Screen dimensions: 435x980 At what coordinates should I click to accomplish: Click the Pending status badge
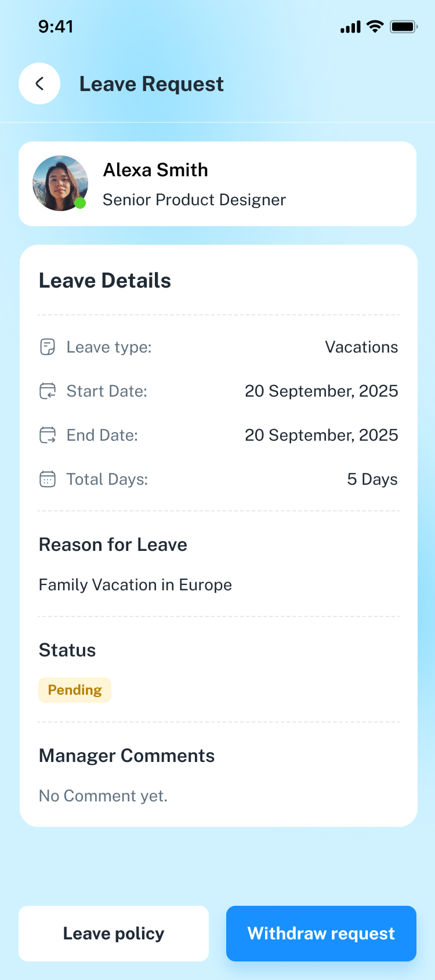pos(75,690)
